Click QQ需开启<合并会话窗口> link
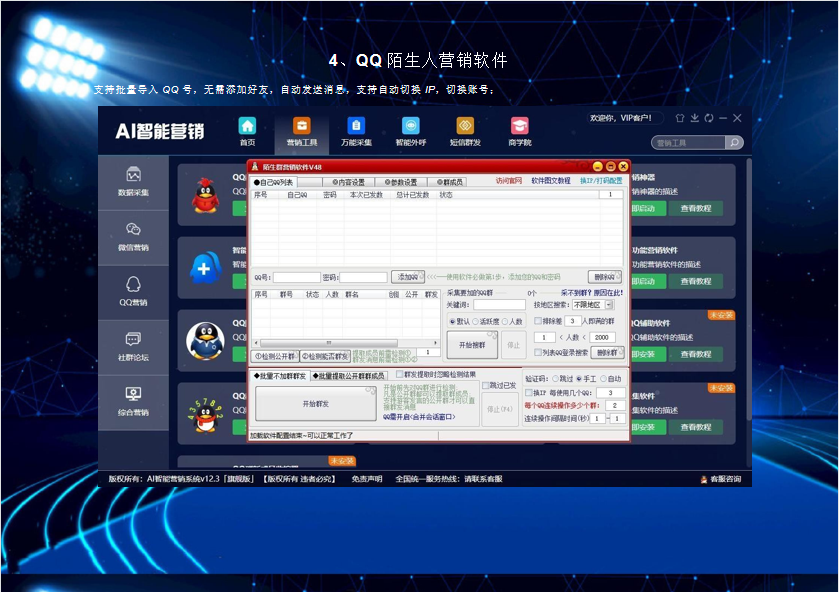Viewport: 839px width, 592px height. click(x=419, y=416)
